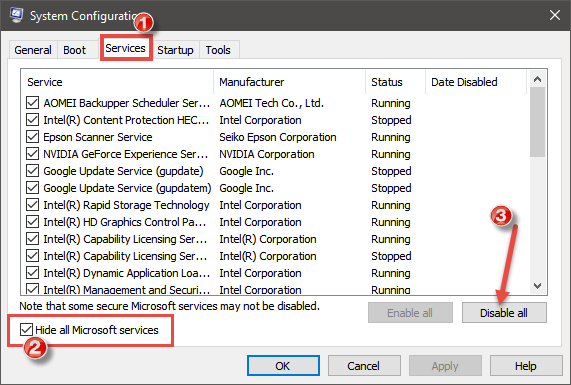Select the Services tab
This screenshot has width=571, height=385.
125,48
